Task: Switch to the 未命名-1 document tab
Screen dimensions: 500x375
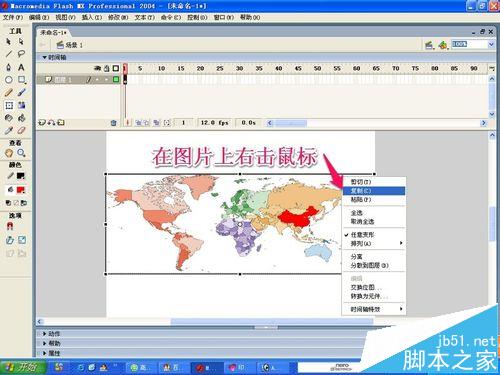Action: [53, 33]
